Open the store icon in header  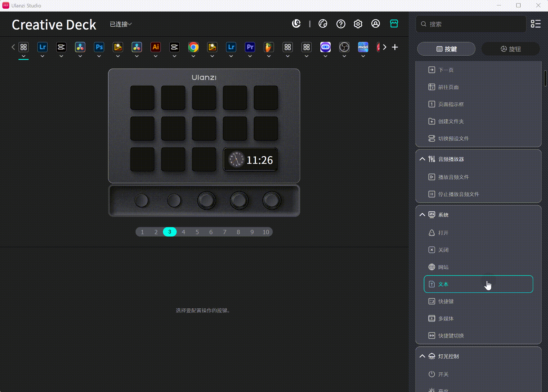(394, 24)
